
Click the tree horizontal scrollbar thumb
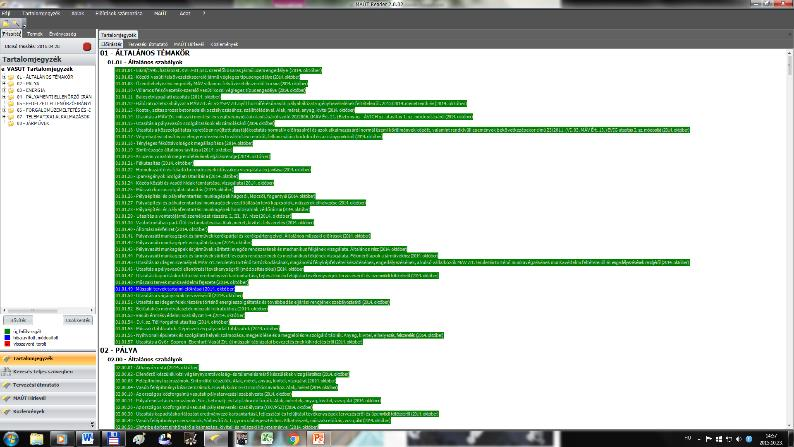coord(32,310)
